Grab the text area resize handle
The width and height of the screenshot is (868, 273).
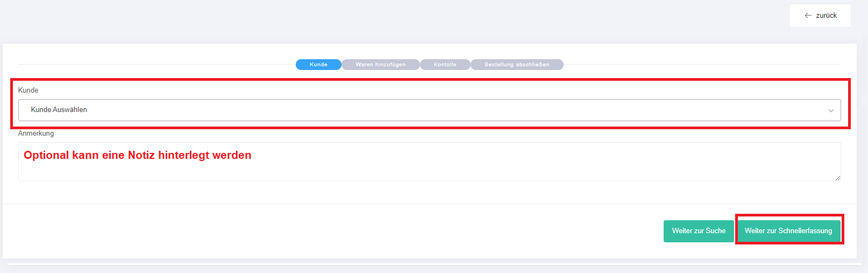point(837,178)
